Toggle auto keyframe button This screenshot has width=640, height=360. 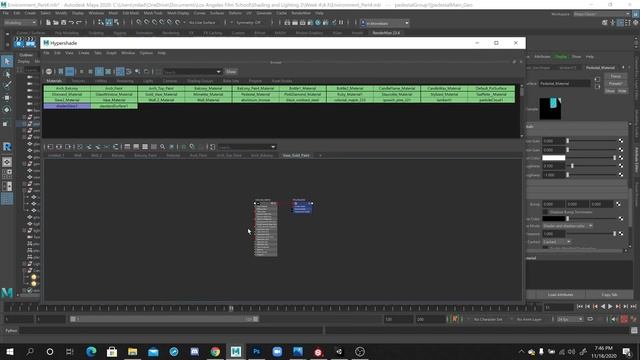click(624, 319)
